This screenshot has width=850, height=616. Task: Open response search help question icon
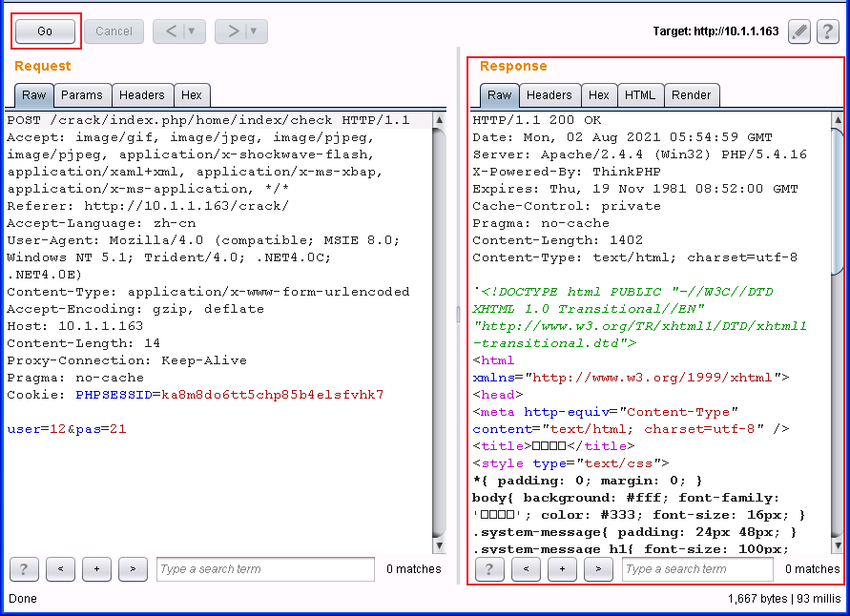click(489, 569)
